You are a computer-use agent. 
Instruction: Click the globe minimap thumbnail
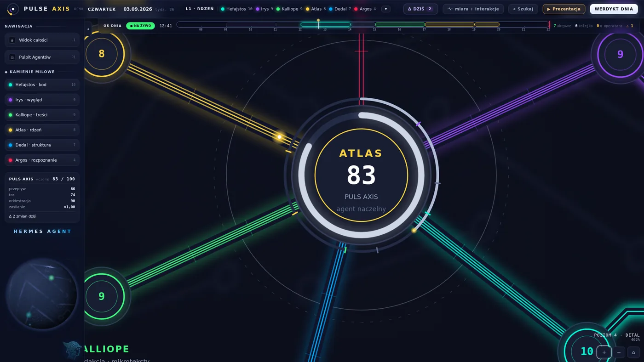pos(42,294)
